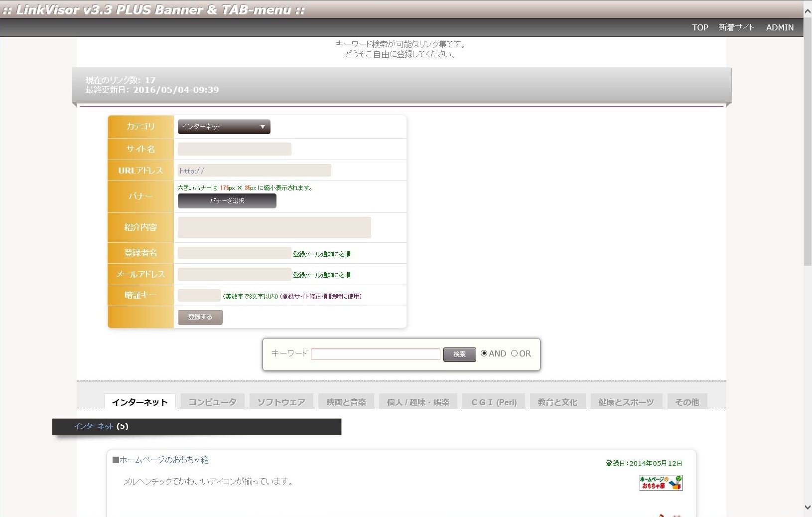Open the CGI (Perl) tab
The image size is (812, 517).
click(x=494, y=402)
